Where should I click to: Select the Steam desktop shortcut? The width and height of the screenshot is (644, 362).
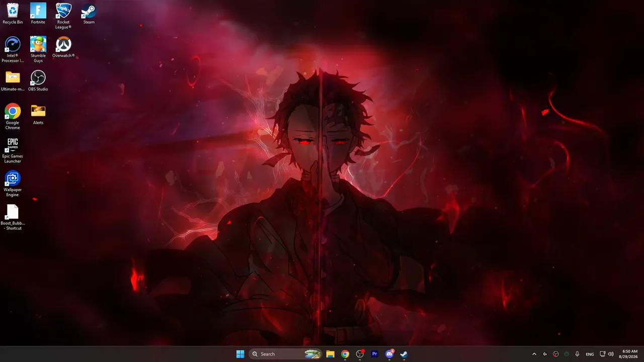[x=89, y=14]
